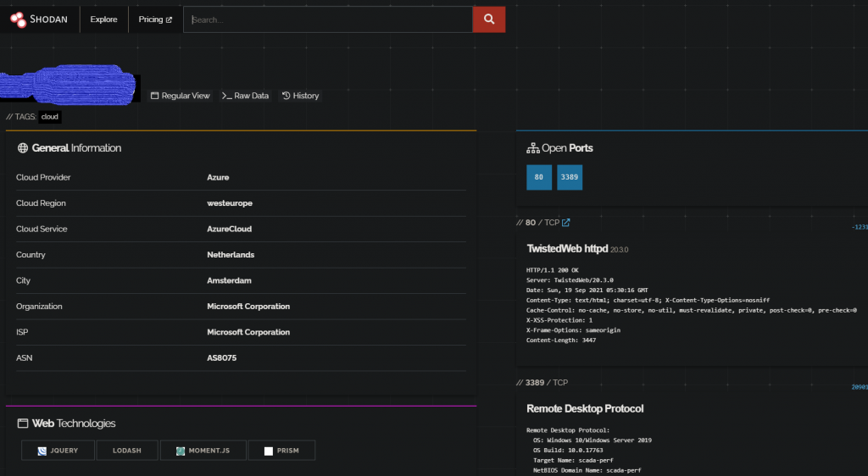
Task: Click Microsoft Corporation in ISP row
Action: 248,332
